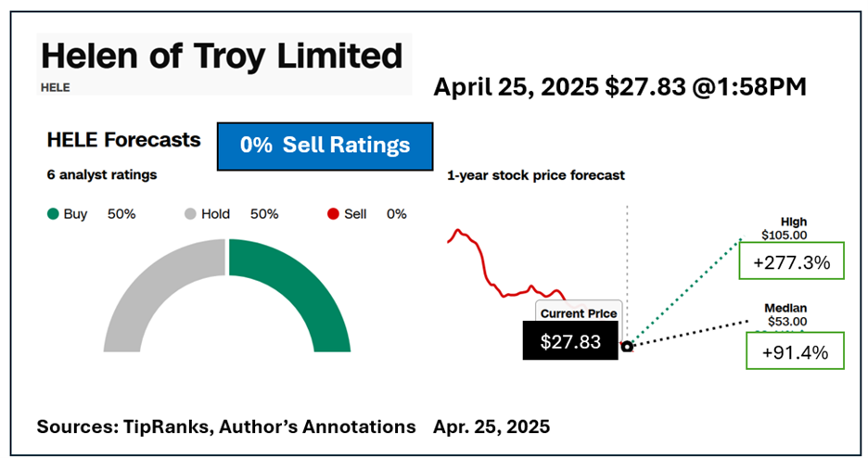Viewport: 868px width, 458px height.
Task: Select the HELE Forecasts heading
Action: point(123,140)
